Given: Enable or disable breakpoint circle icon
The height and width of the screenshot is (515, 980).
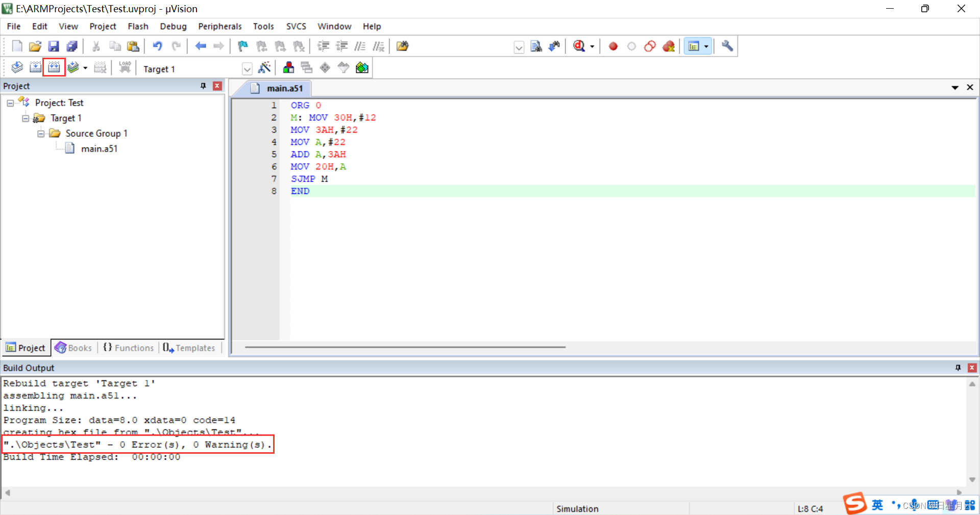Looking at the screenshot, I should [x=631, y=46].
